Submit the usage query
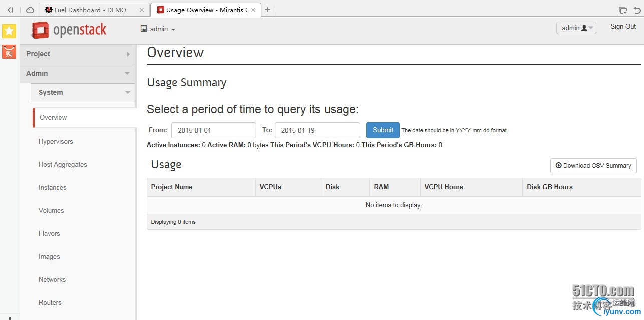 (383, 130)
